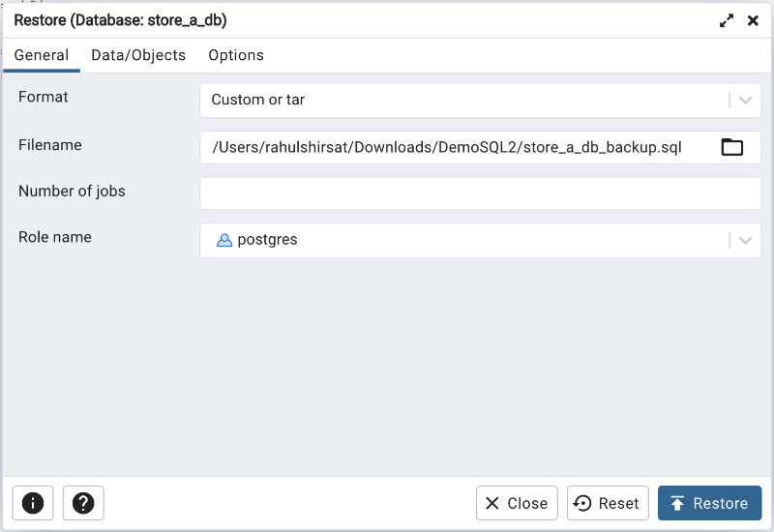The width and height of the screenshot is (774, 532).
Task: Close dialog with the X icon
Action: coord(753,20)
